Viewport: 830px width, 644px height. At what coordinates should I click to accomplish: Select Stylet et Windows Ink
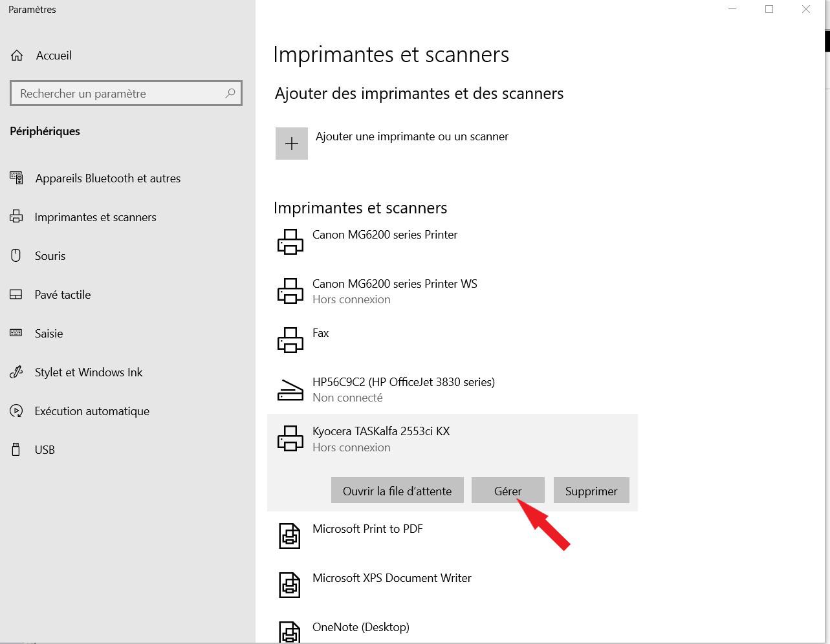coord(88,372)
